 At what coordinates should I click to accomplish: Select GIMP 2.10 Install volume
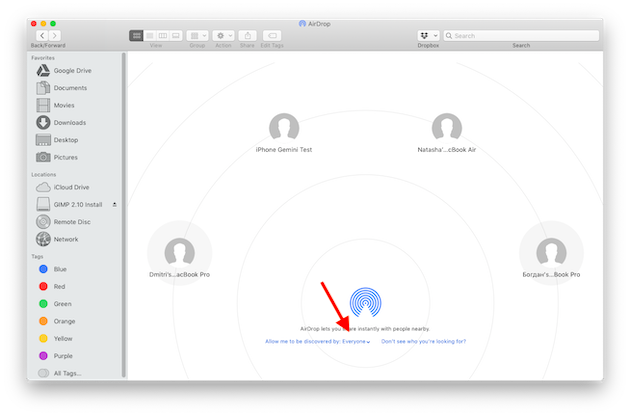(x=69, y=205)
